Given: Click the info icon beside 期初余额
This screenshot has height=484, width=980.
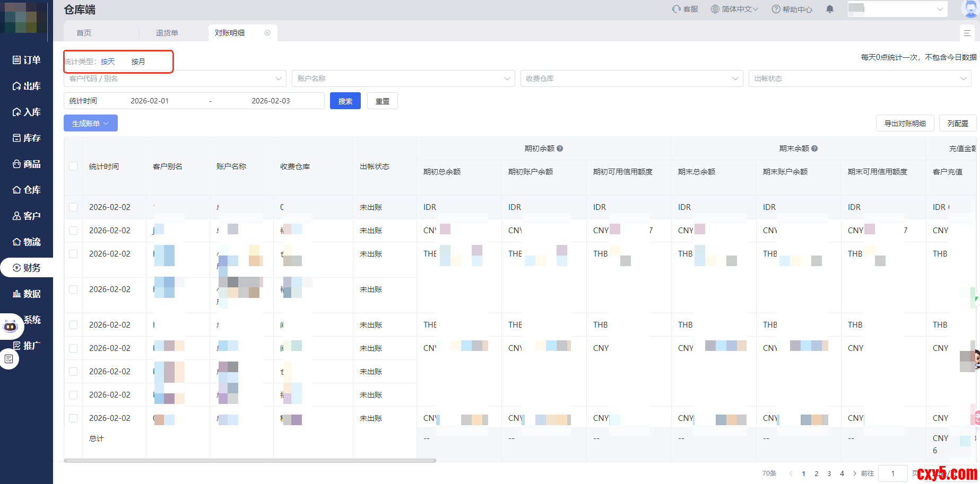Looking at the screenshot, I should click(x=560, y=148).
